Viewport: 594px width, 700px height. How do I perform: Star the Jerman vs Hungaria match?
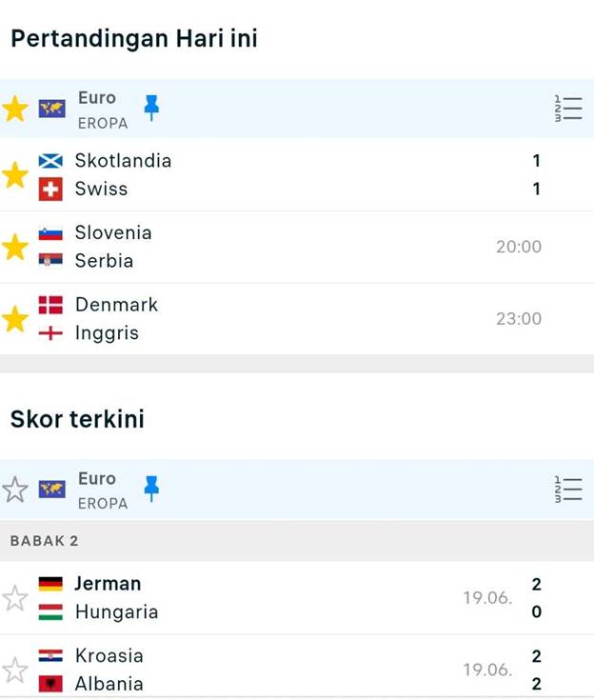tap(15, 598)
